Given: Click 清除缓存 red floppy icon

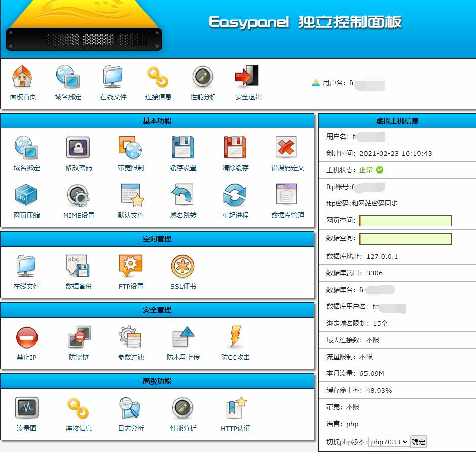Looking at the screenshot, I should click(235, 148).
